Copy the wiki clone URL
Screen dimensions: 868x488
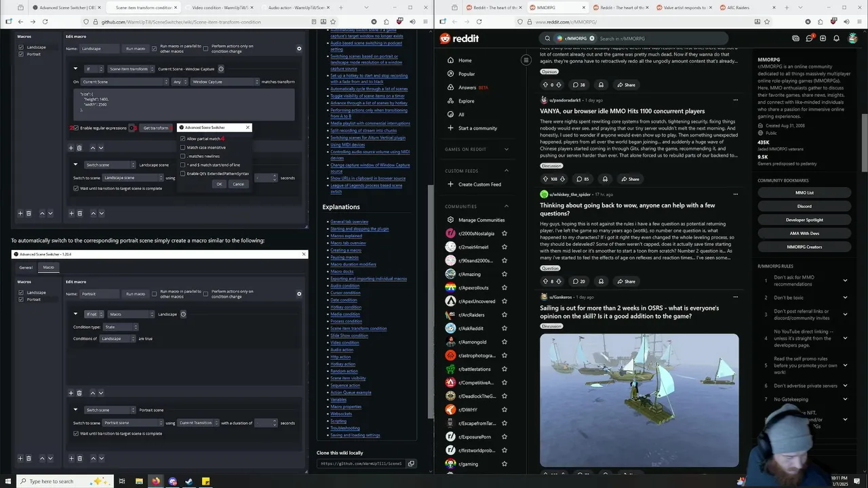pyautogui.click(x=411, y=464)
